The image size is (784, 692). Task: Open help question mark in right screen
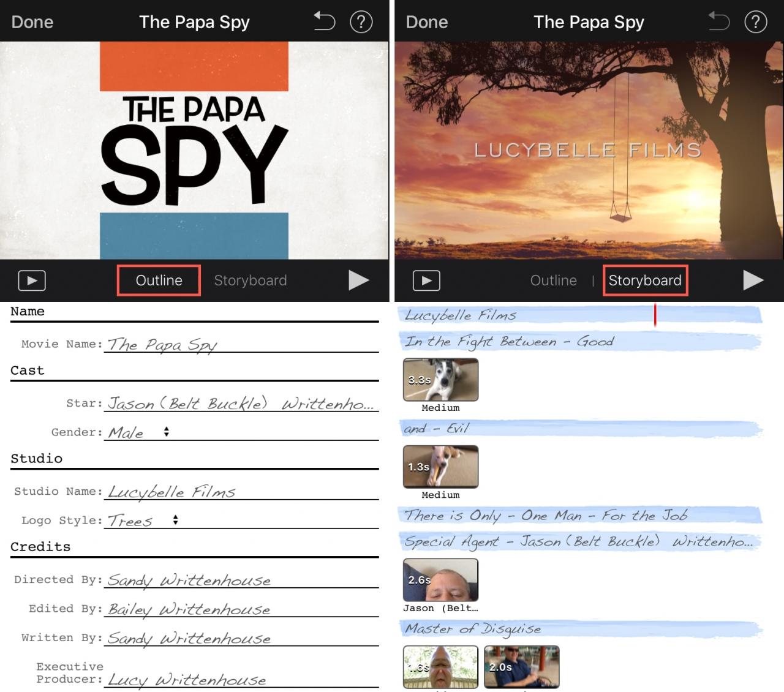point(756,22)
